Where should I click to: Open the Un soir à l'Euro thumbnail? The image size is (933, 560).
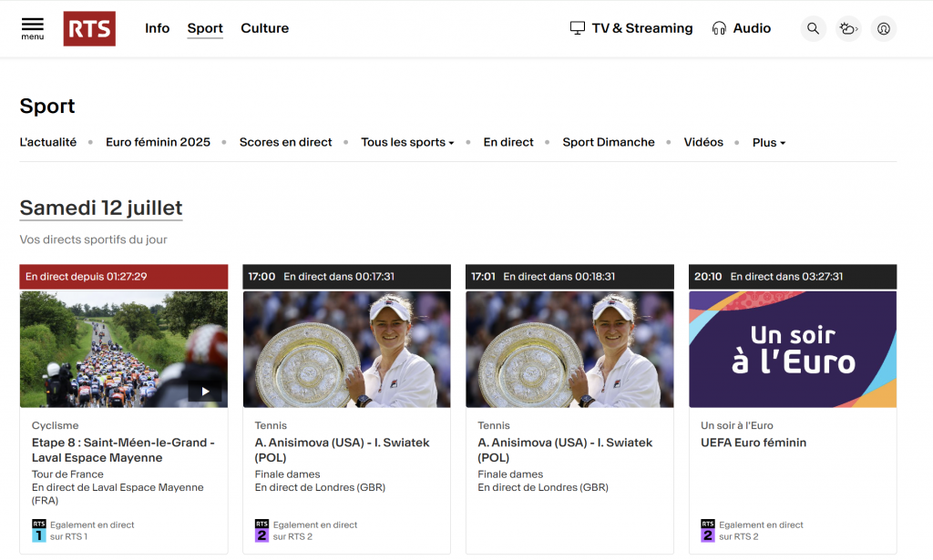click(x=793, y=349)
